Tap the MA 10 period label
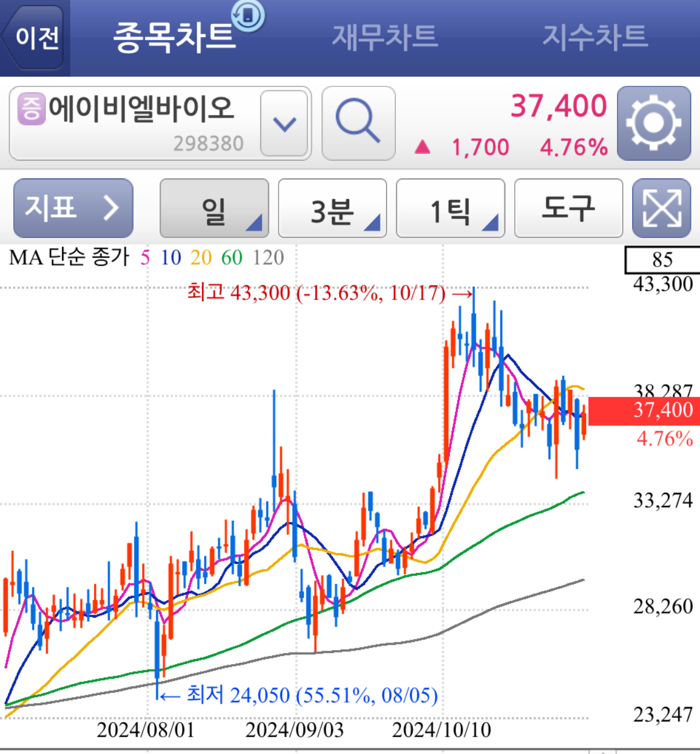Image resolution: width=700 pixels, height=754 pixels. pos(171,257)
